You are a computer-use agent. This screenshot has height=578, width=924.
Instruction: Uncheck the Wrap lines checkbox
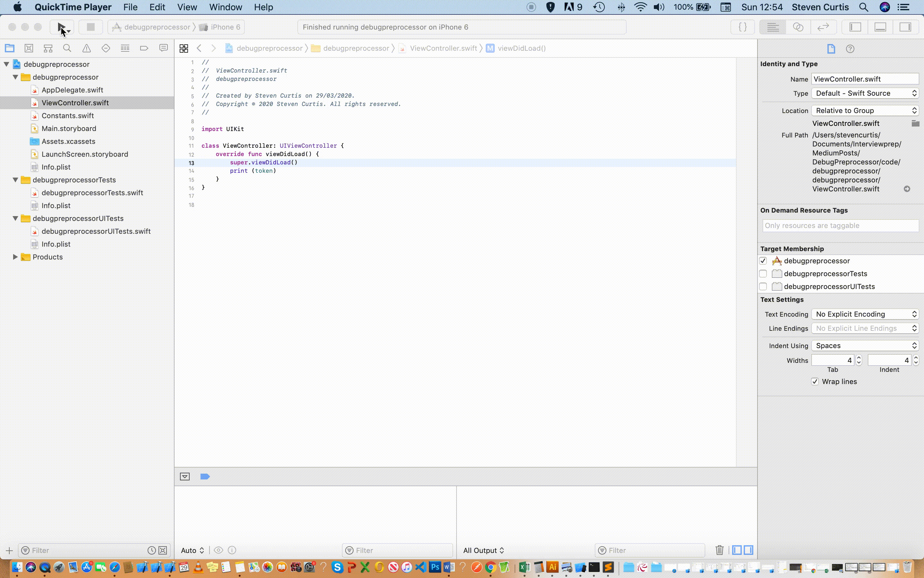[x=815, y=381]
